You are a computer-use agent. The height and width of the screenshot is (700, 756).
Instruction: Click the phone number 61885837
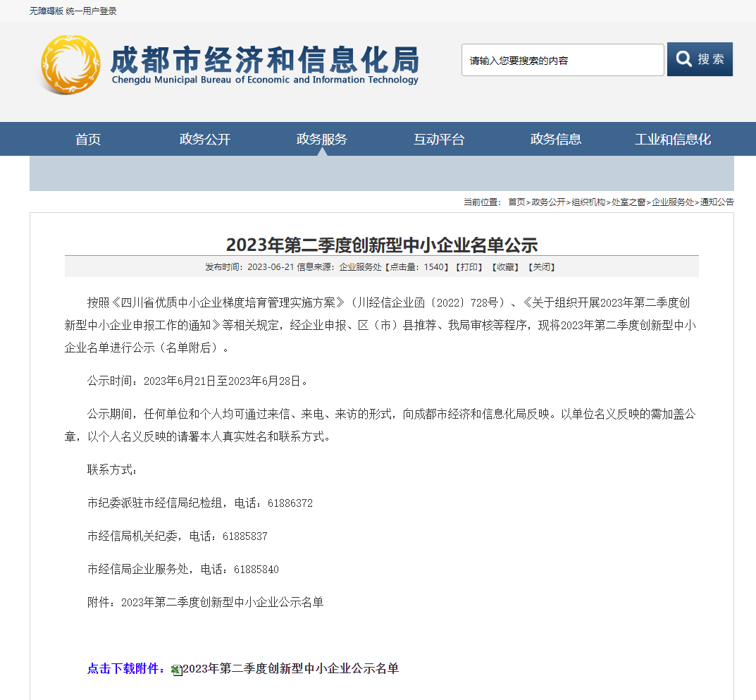[x=245, y=536]
